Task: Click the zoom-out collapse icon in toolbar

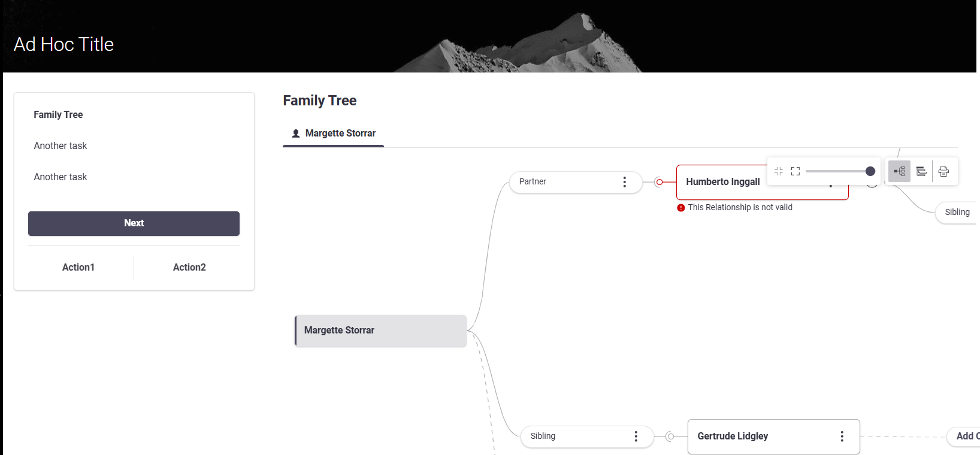Action: pos(779,171)
